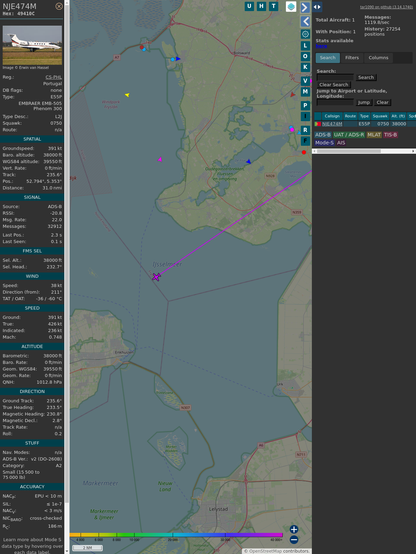Click the dark blue marker on the lake
Viewport: 416px width, 554px height.
click(x=248, y=161)
